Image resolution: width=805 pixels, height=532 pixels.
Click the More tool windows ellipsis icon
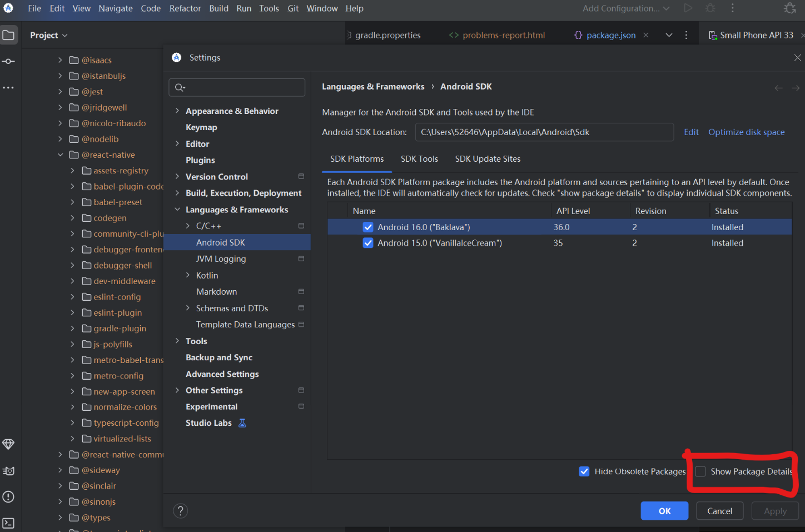8,88
